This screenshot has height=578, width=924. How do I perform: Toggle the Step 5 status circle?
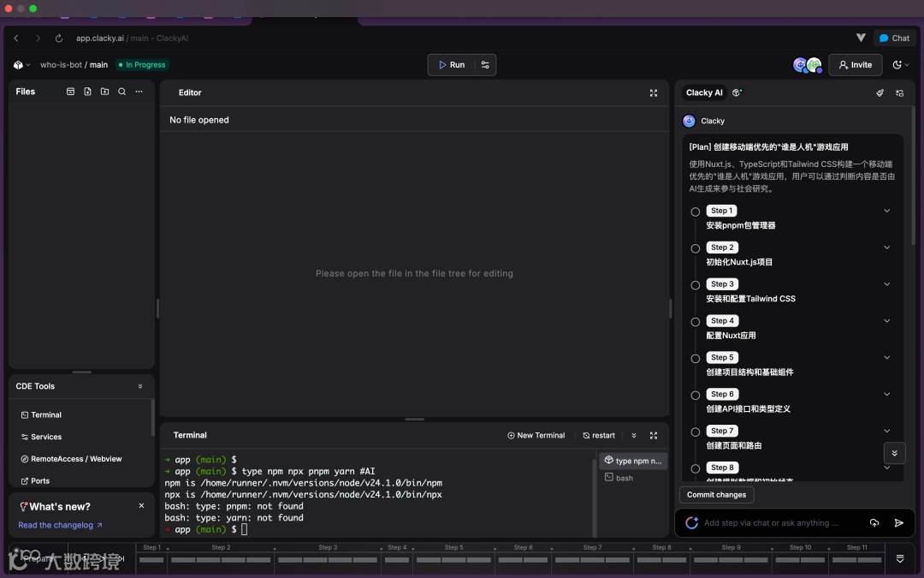pyautogui.click(x=696, y=359)
